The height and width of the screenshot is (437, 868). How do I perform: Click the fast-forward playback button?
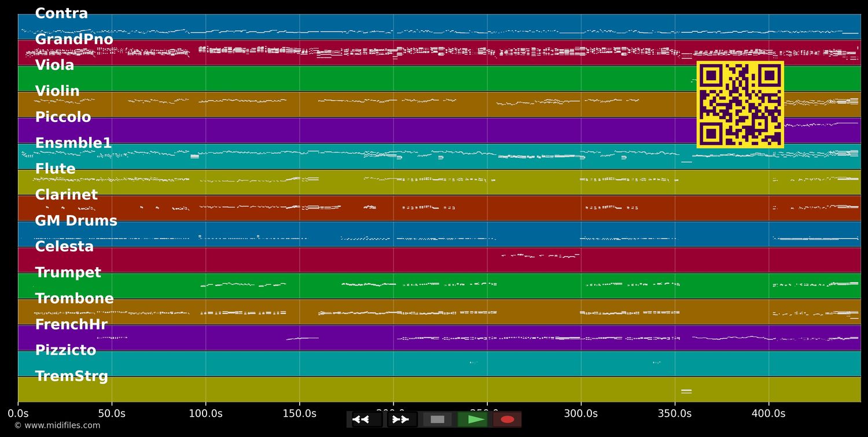pyautogui.click(x=402, y=420)
